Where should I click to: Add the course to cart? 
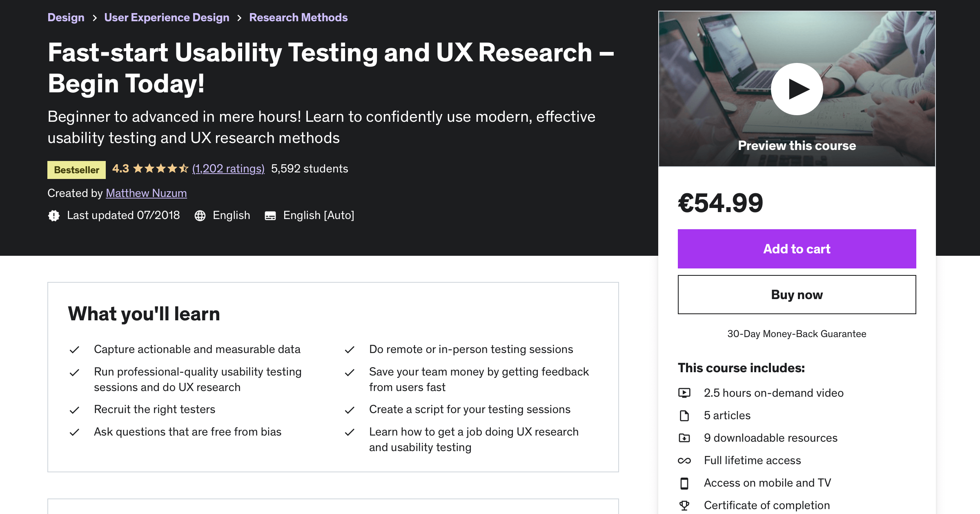click(x=797, y=249)
